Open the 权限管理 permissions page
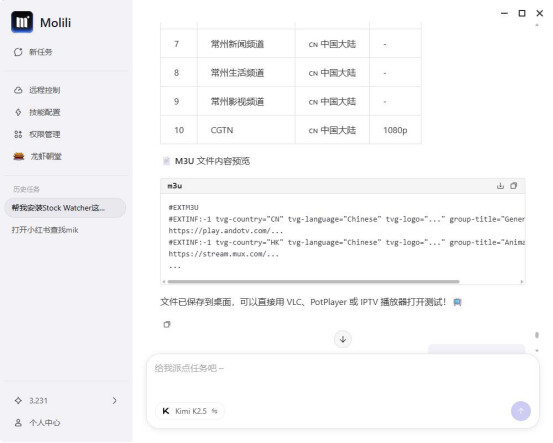The height and width of the screenshot is (443, 553). coord(37,134)
